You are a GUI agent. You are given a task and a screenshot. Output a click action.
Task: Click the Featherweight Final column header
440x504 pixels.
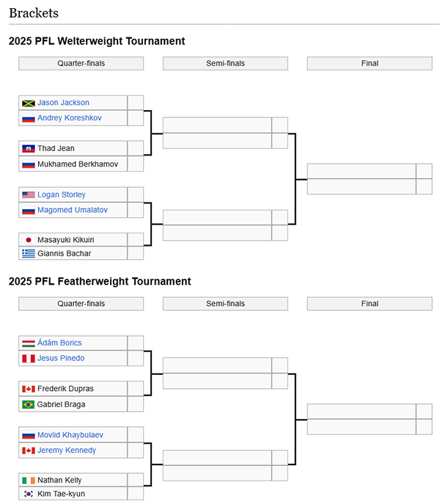click(x=370, y=304)
